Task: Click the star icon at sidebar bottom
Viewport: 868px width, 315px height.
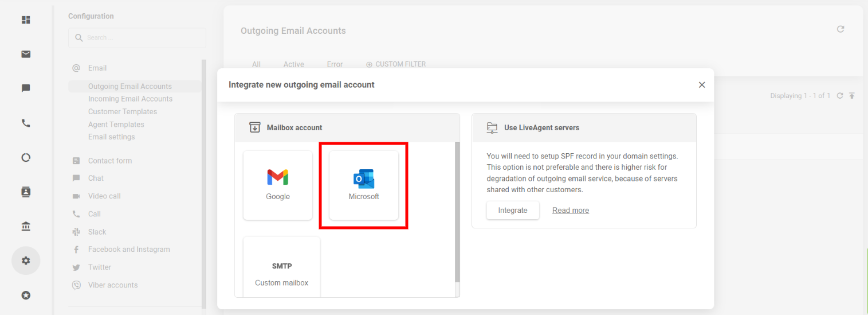Action: [26, 295]
